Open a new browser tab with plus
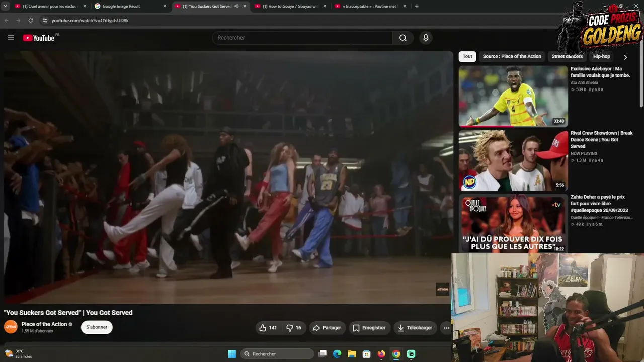The image size is (644, 362). 417,6
